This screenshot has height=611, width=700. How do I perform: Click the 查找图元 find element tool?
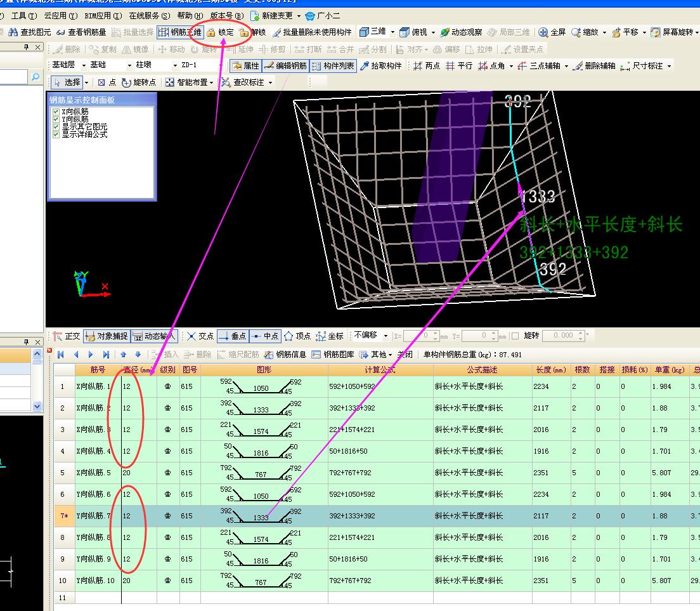30,32
